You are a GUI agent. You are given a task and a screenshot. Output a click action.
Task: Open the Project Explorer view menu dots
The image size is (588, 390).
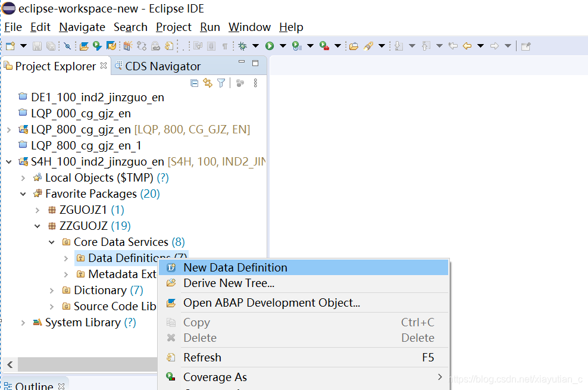point(255,83)
